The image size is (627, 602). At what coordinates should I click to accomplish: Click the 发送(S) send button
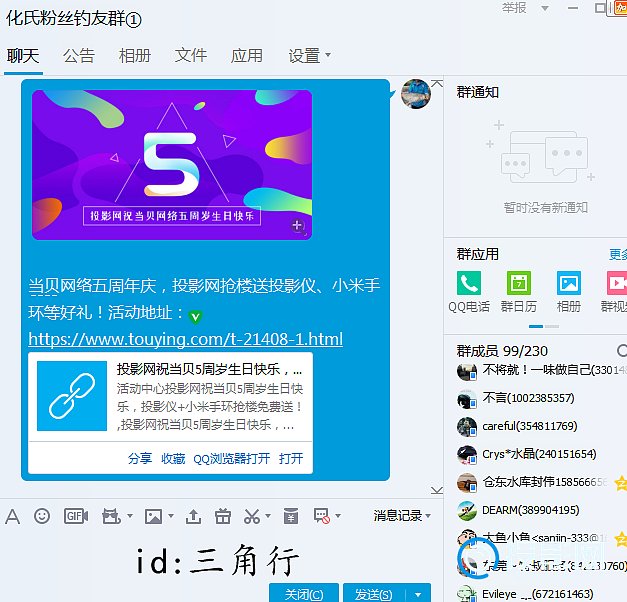(x=374, y=594)
